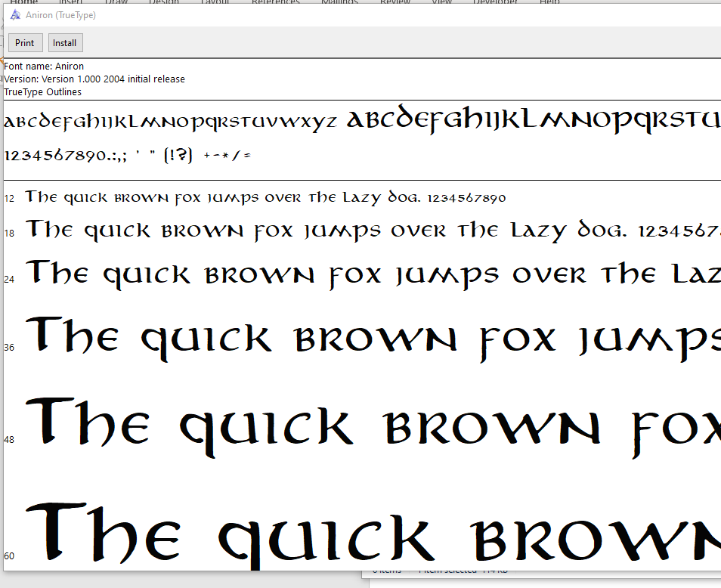
Task: Click the size label '60'
Action: coord(9,556)
